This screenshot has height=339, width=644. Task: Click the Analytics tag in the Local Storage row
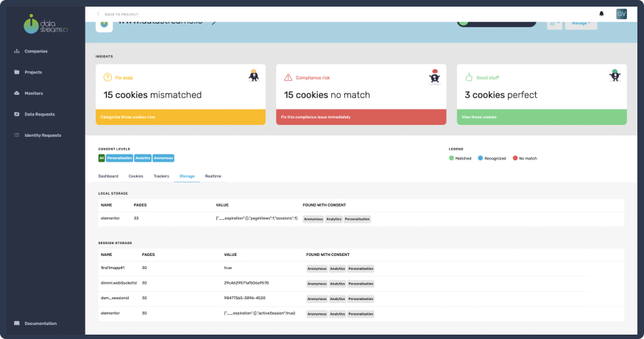[334, 219]
